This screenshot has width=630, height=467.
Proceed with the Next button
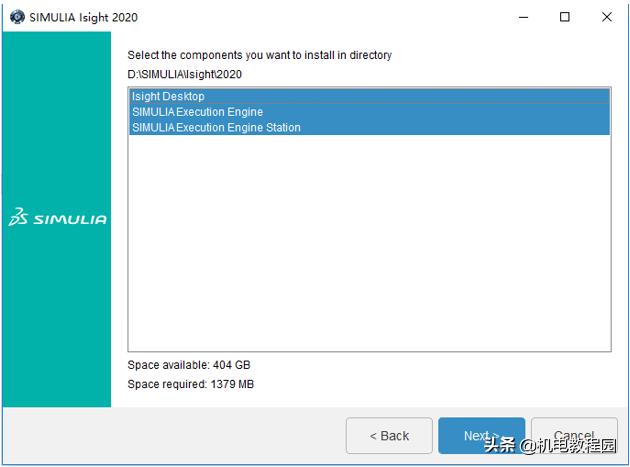[481, 436]
